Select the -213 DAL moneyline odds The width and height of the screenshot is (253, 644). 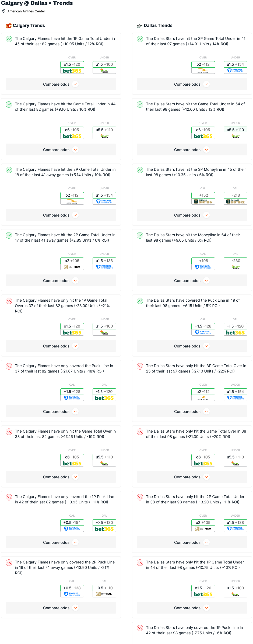point(236,195)
